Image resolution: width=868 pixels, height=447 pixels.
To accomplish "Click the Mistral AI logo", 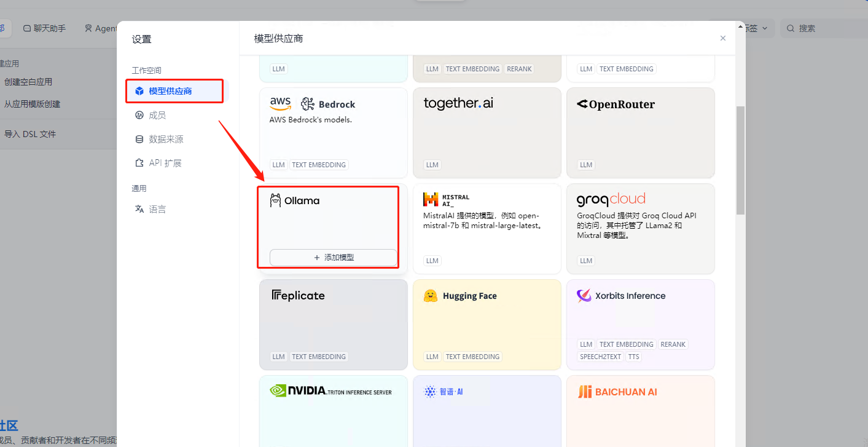I will click(447, 200).
